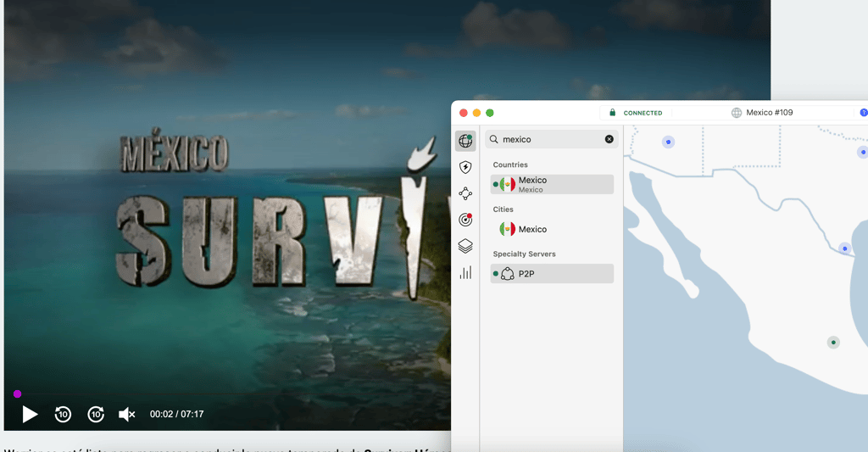The image size is (868, 452).
Task: Click the CONNECTED status label
Action: (x=643, y=113)
